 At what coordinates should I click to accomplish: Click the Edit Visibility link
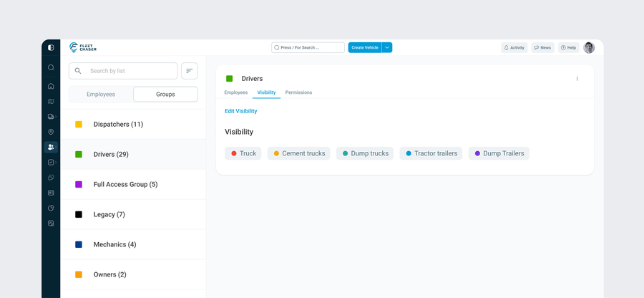[x=241, y=111]
